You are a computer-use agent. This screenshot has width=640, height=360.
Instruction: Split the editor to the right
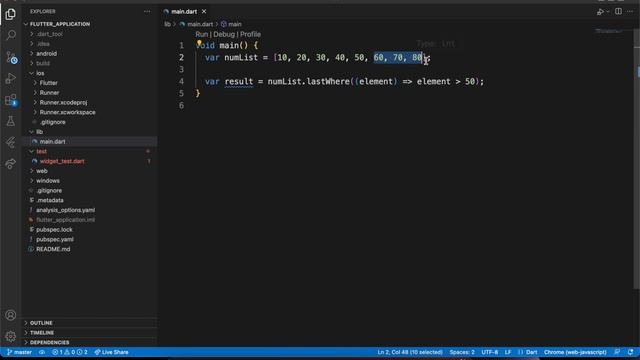tap(618, 11)
